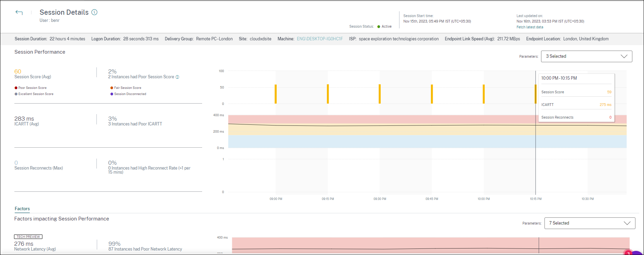Open Session Performance Parameters dropdown showing 3 Selected
The height and width of the screenshot is (255, 644).
coord(586,56)
